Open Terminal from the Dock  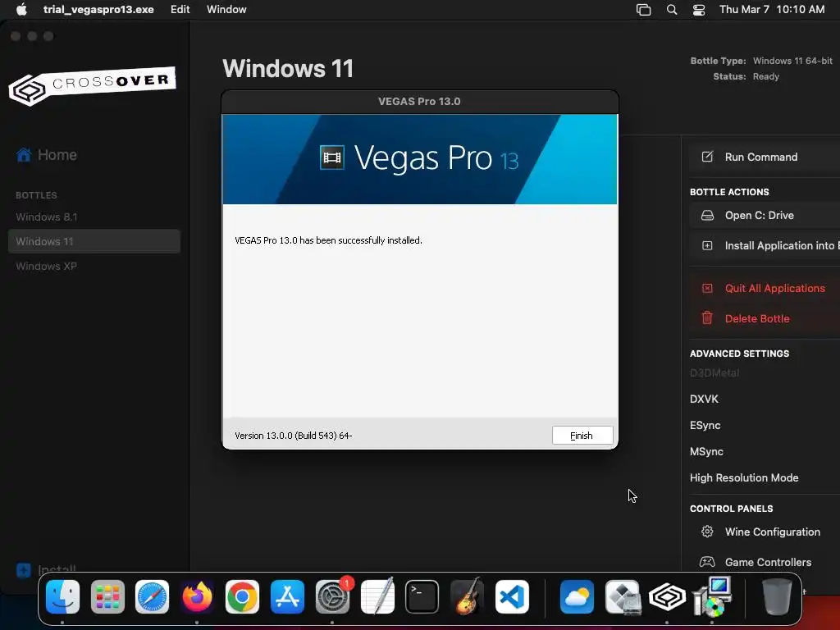point(422,597)
